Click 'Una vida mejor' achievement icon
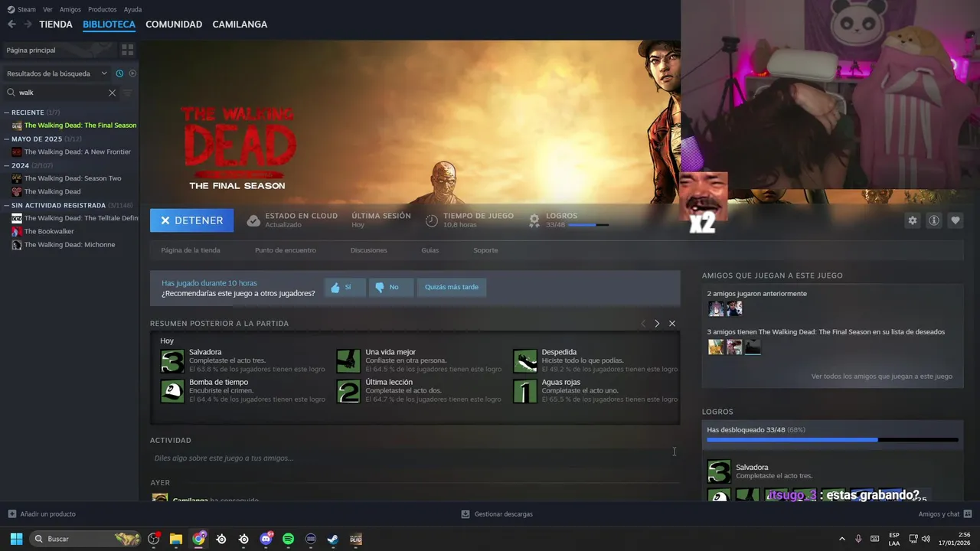980x551 pixels. click(x=348, y=361)
